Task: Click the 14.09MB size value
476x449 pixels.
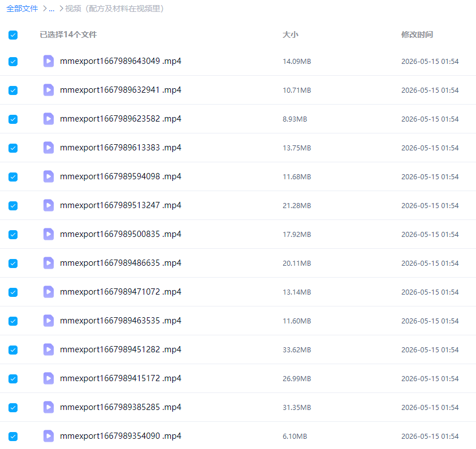Action: click(x=297, y=61)
